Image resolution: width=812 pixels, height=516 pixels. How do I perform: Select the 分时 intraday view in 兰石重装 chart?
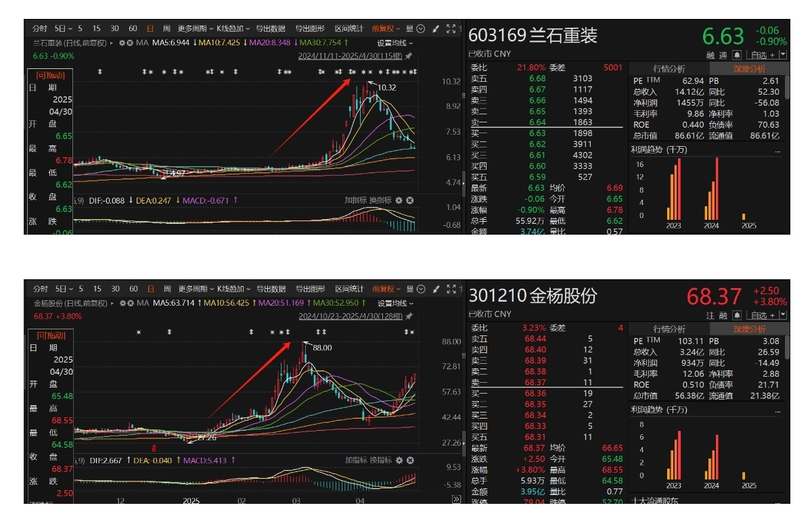(40, 28)
